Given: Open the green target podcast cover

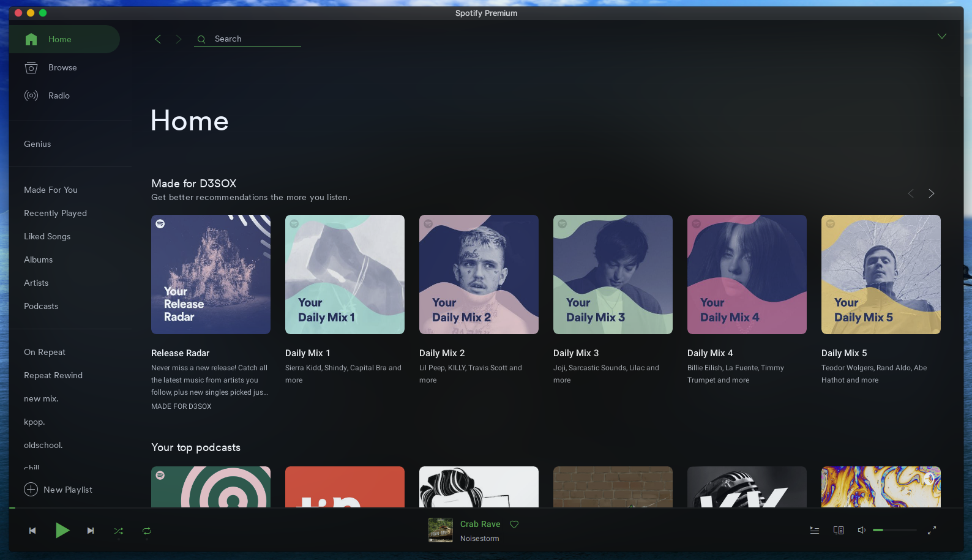Looking at the screenshot, I should click(x=211, y=487).
